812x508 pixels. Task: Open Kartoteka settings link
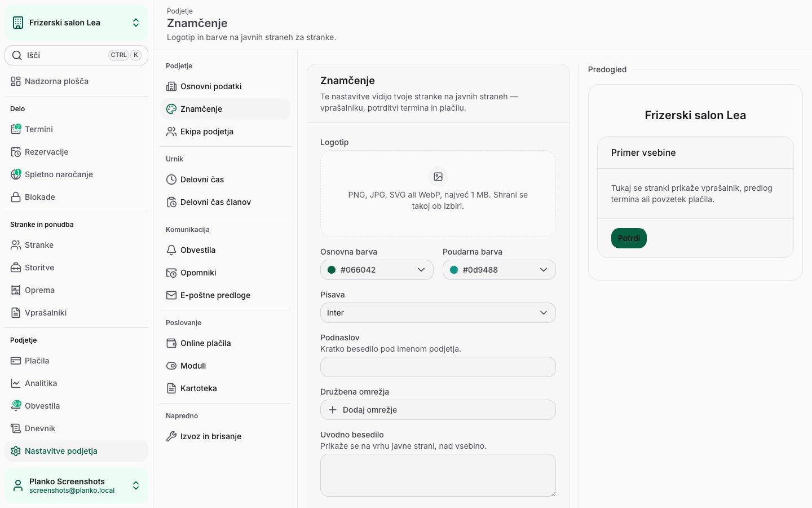click(225, 388)
